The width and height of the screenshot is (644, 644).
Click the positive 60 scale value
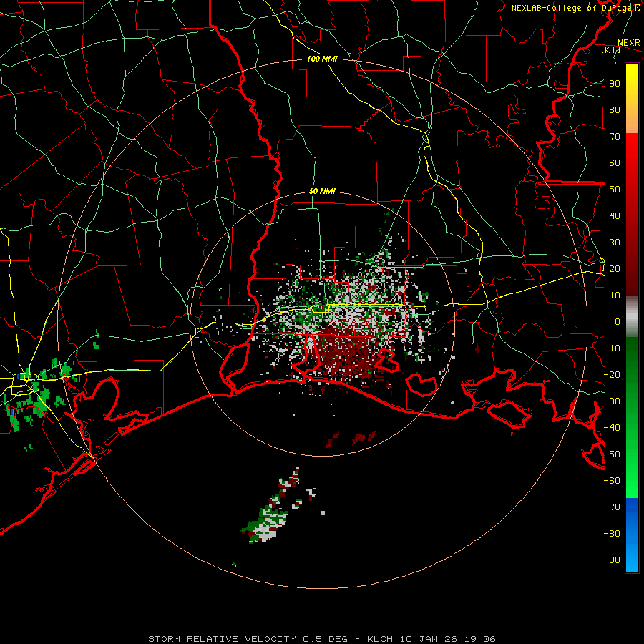click(x=615, y=163)
